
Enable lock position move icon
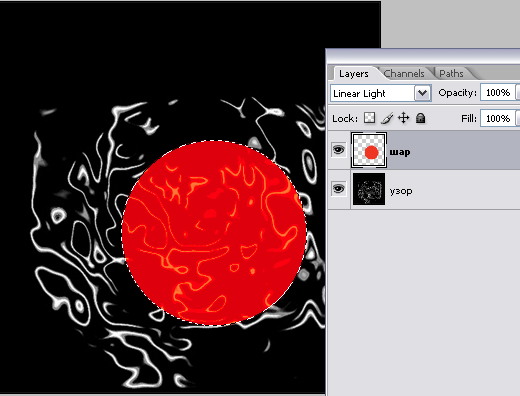click(404, 118)
